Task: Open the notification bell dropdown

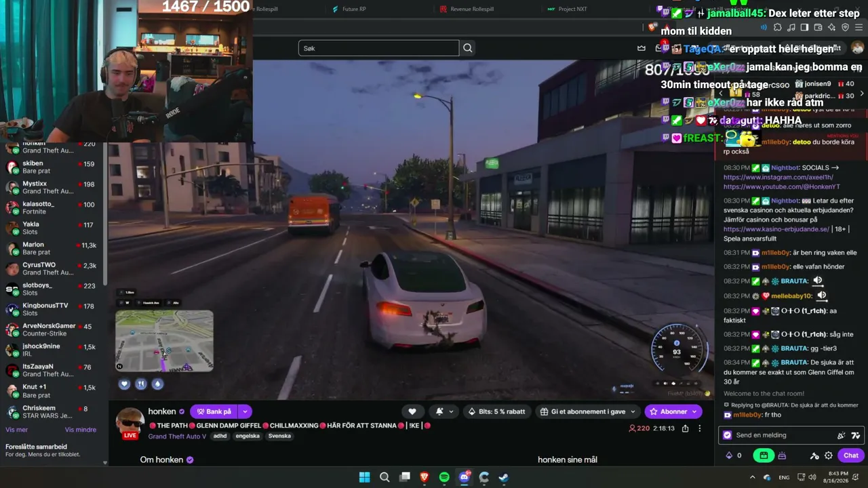Action: (445, 411)
